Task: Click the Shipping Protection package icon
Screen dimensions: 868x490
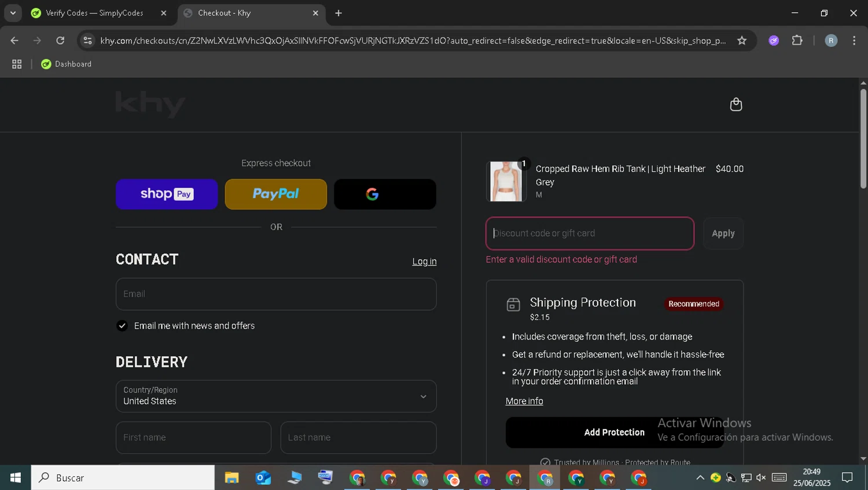Action: [x=513, y=304]
